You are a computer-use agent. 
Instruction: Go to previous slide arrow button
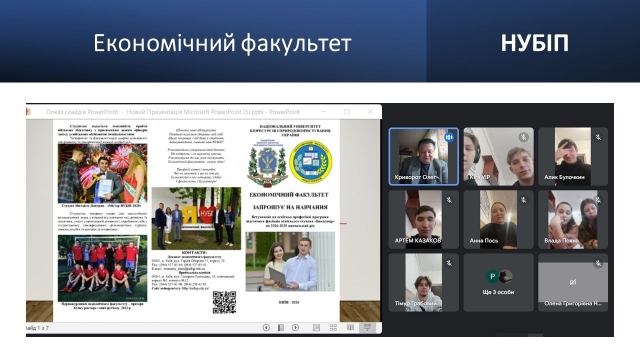[x=266, y=328]
